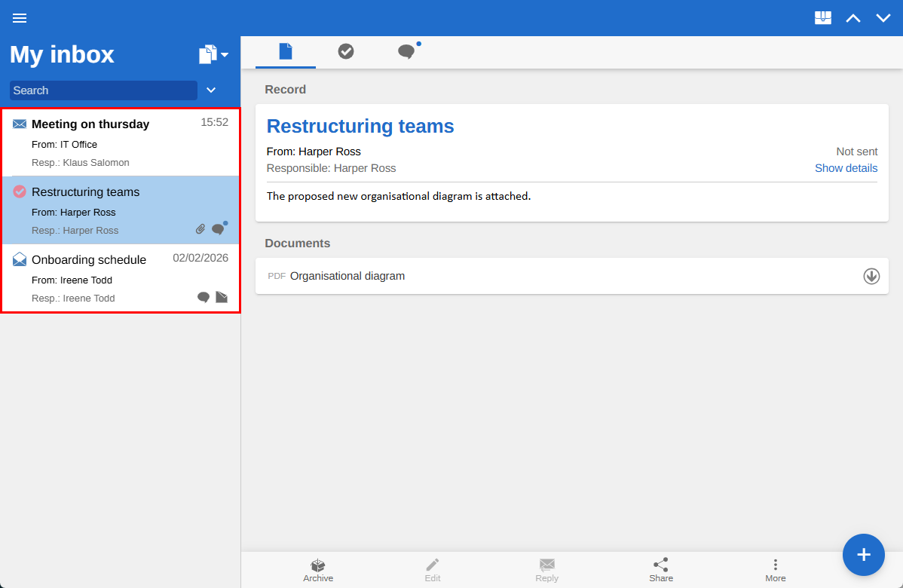Click the My inbox heading
The image size is (903, 588).
coord(63,55)
